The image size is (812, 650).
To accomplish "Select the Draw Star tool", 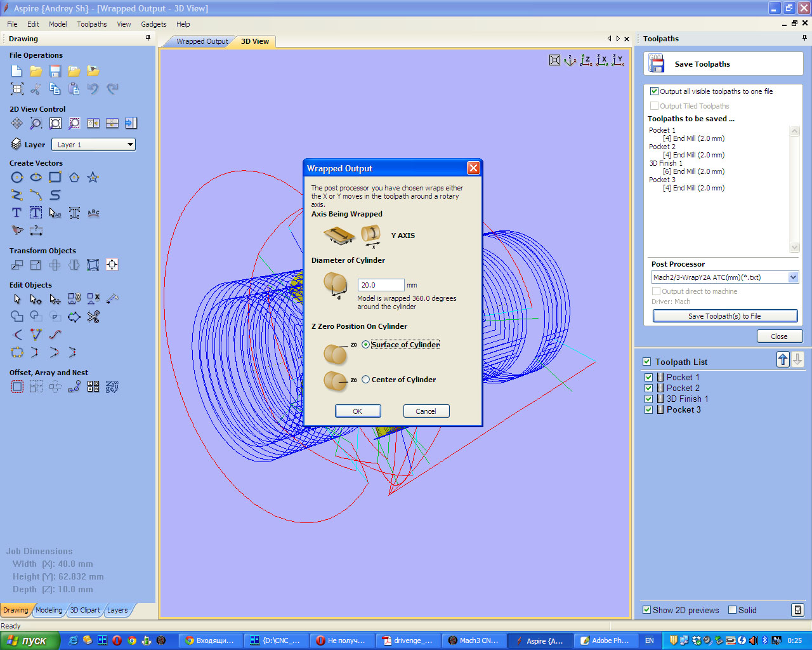I will tap(93, 178).
